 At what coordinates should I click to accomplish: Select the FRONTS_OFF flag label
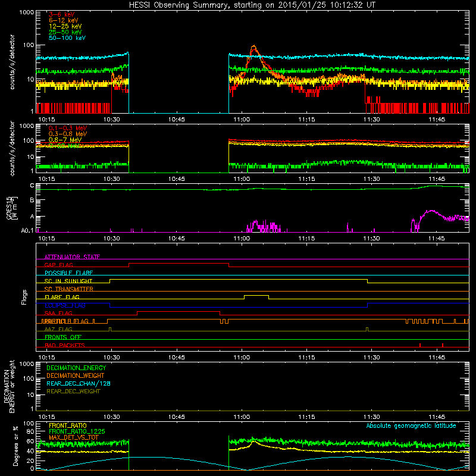[63, 337]
